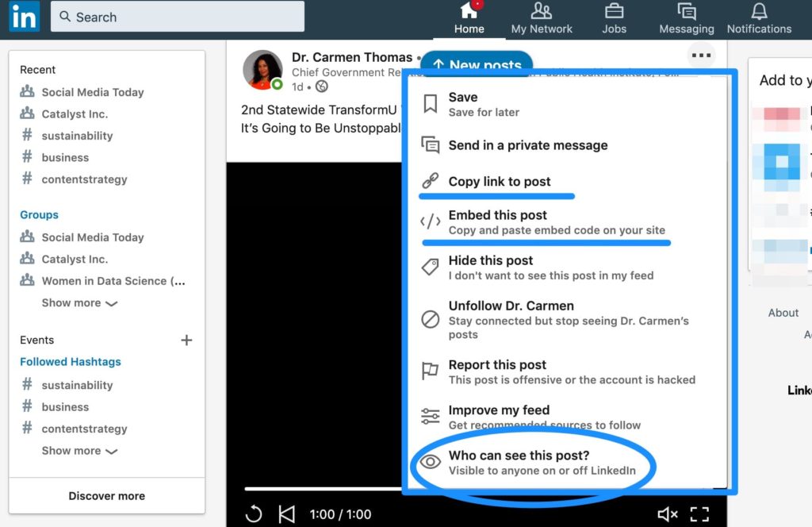Open Dr. Carmen Thomas profile picture
Image resolution: width=812 pixels, height=527 pixels.
262,70
